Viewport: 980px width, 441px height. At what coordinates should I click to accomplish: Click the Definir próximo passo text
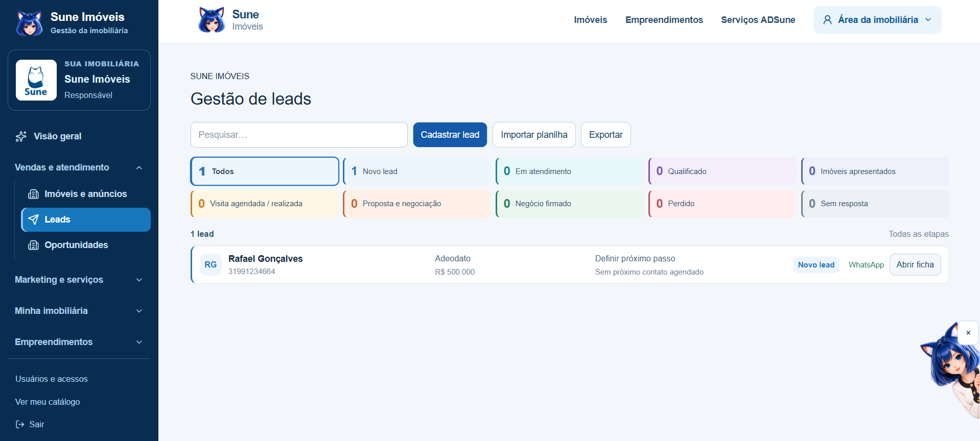[x=635, y=259]
